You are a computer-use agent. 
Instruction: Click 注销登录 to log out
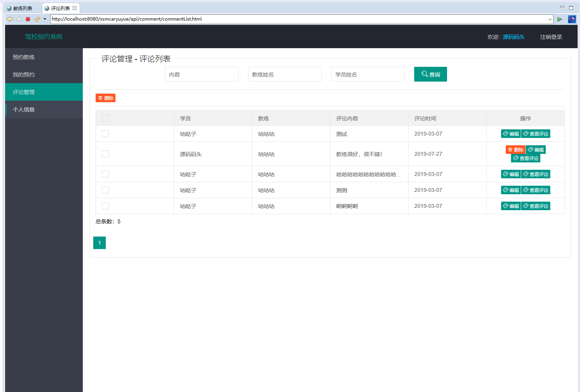click(x=551, y=37)
